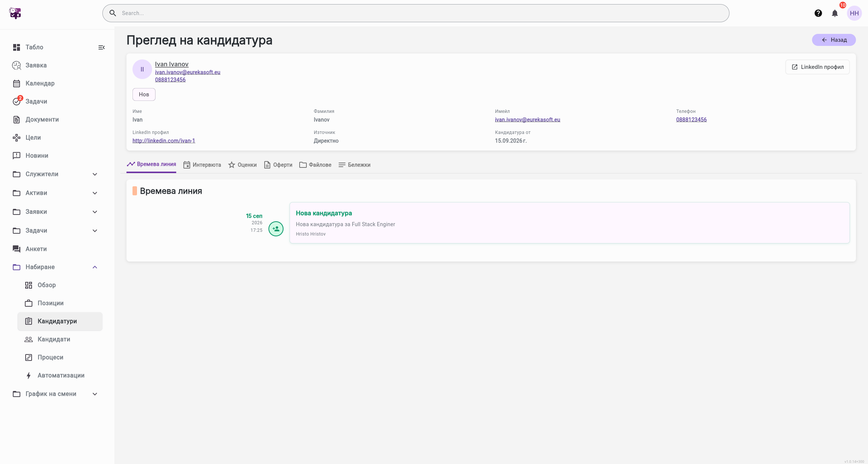This screenshot has height=464, width=868.
Task: Open the Ivan Ivanov name link
Action: click(172, 64)
